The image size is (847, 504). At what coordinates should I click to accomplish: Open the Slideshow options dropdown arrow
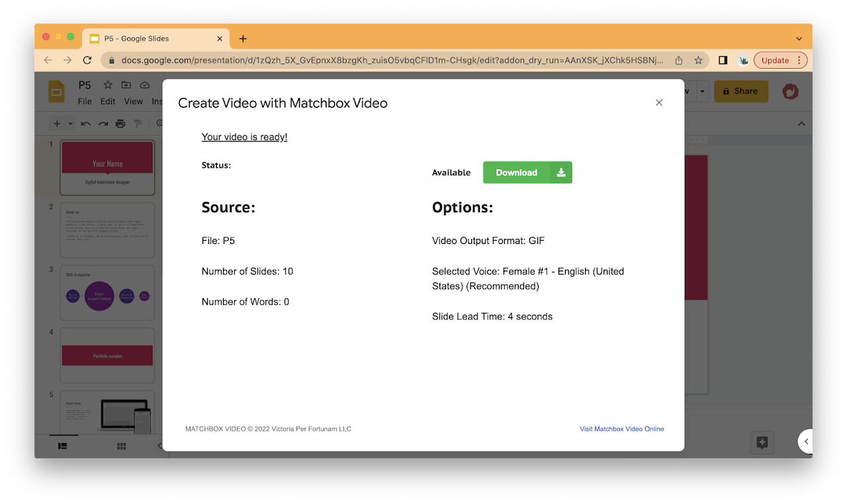[702, 91]
